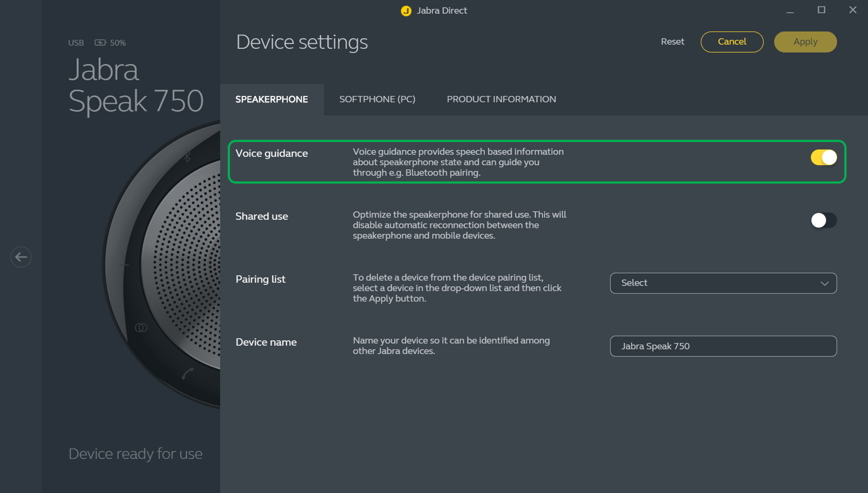Open the Product Information tab

[x=501, y=99]
